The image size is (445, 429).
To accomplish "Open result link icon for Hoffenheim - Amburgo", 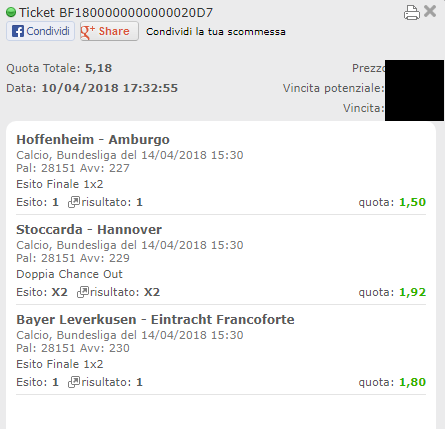I will point(74,202).
